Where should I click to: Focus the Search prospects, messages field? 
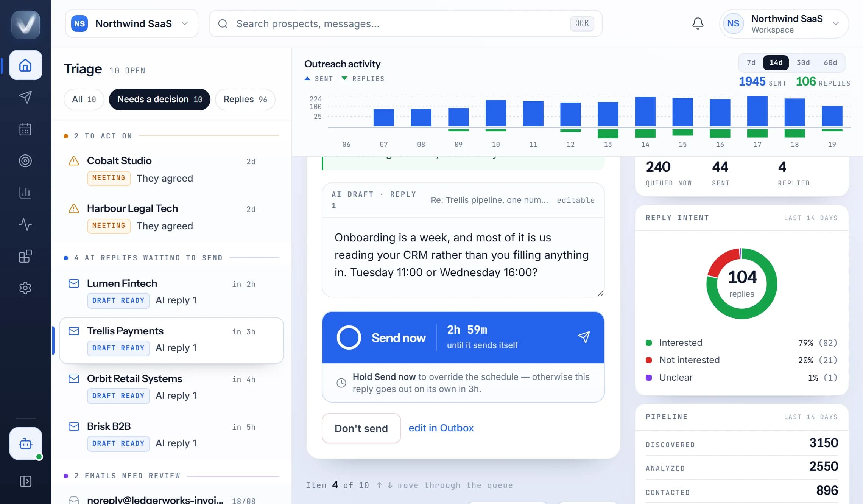tap(406, 23)
